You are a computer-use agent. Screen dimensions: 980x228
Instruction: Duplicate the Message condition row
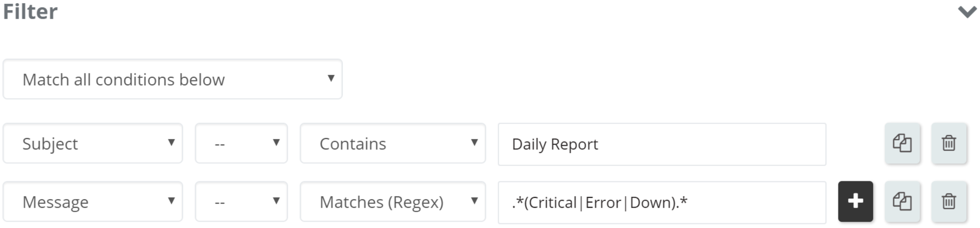point(902,201)
